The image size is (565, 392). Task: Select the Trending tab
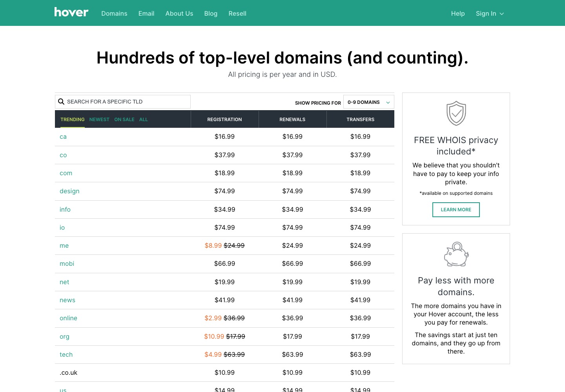pos(73,120)
